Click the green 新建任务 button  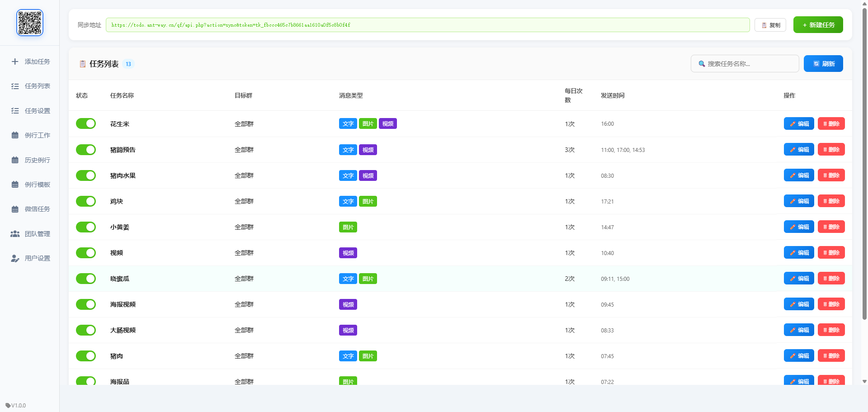(818, 25)
